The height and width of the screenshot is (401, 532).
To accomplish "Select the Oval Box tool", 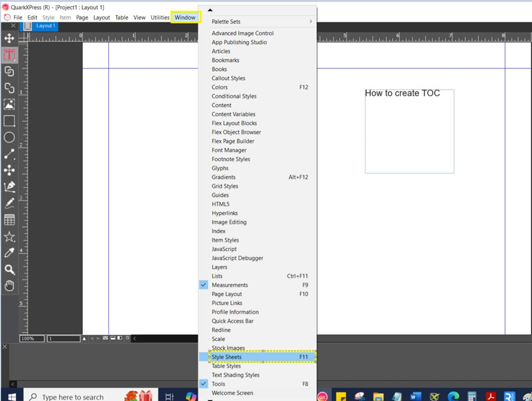I will click(9, 137).
